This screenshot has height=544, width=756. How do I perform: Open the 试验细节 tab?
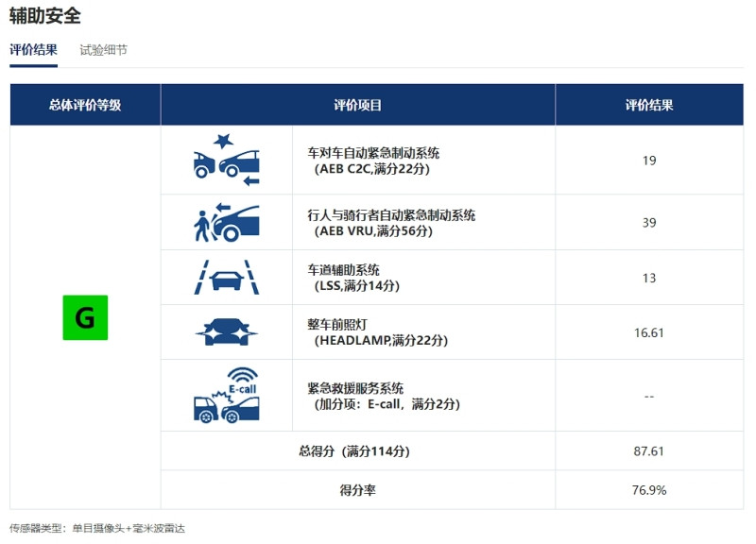click(103, 50)
